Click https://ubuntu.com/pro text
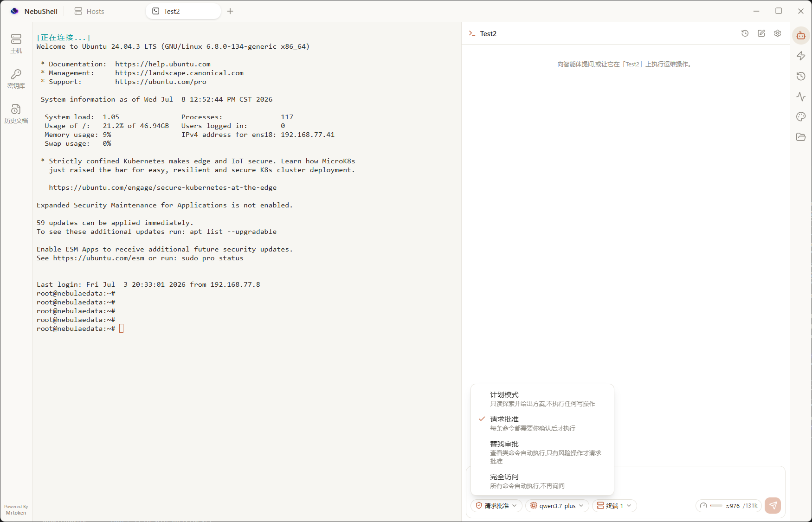 [161, 82]
